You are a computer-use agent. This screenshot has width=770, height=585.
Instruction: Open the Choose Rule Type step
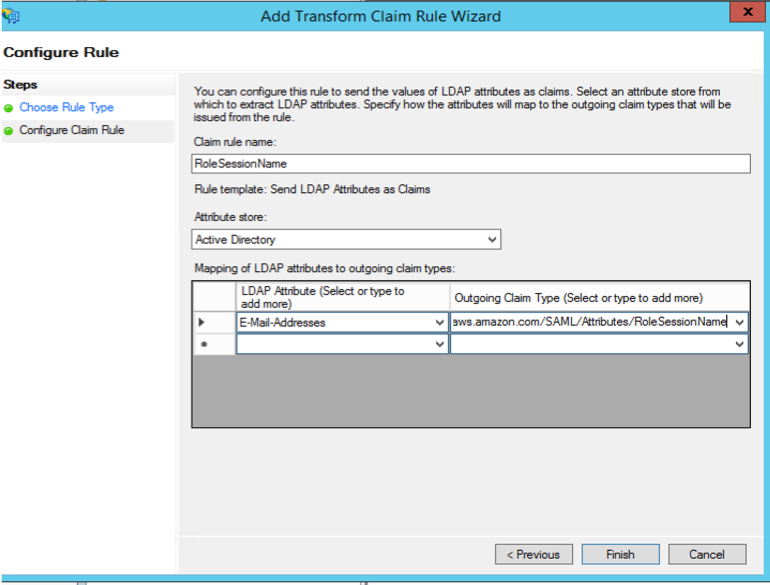(x=66, y=107)
